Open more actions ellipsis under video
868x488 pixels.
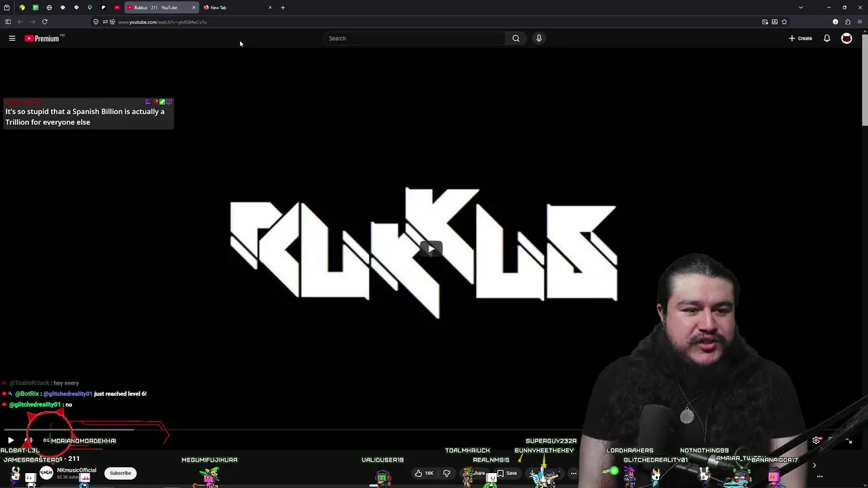tap(574, 473)
